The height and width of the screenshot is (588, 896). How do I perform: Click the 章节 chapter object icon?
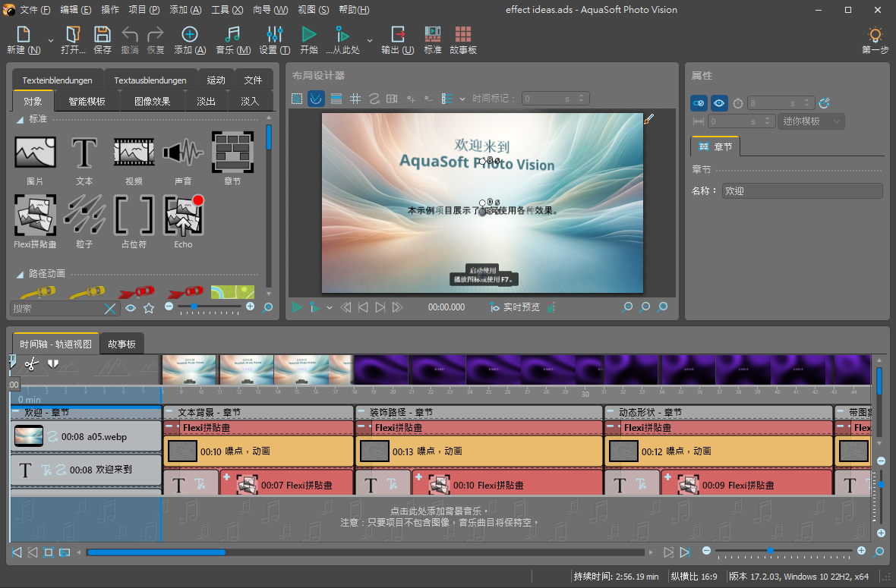tap(232, 152)
